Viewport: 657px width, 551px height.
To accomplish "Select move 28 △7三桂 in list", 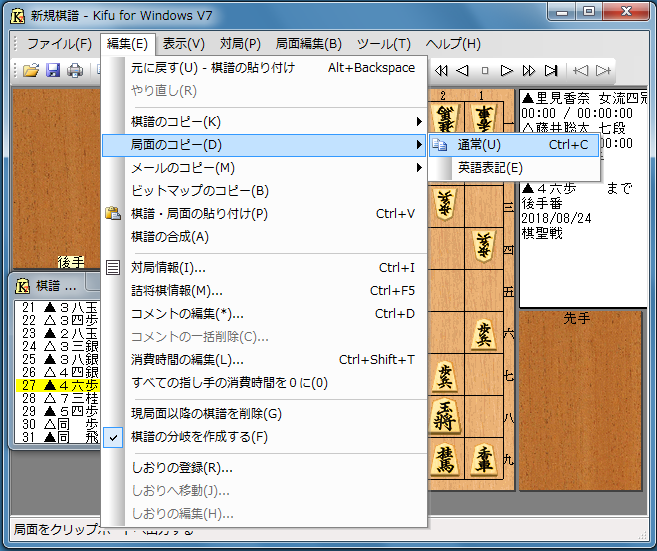I will coord(59,399).
